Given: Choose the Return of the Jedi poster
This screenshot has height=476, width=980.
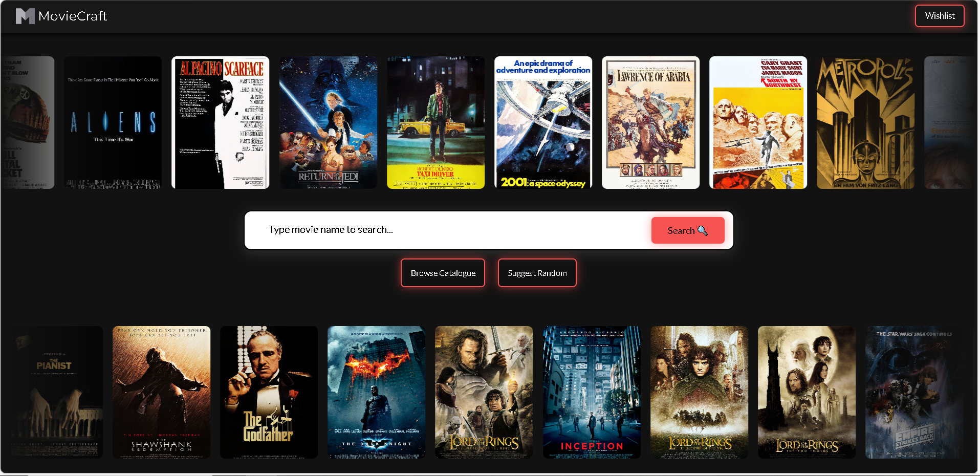Looking at the screenshot, I should tap(328, 122).
